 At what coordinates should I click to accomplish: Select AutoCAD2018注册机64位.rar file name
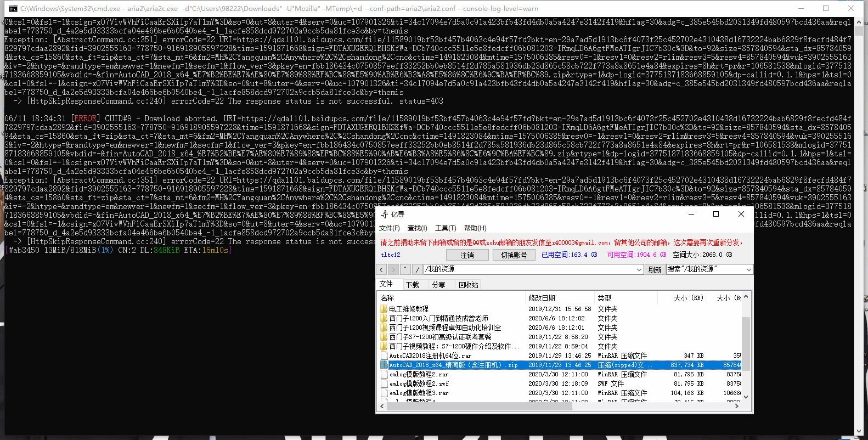(x=430, y=356)
